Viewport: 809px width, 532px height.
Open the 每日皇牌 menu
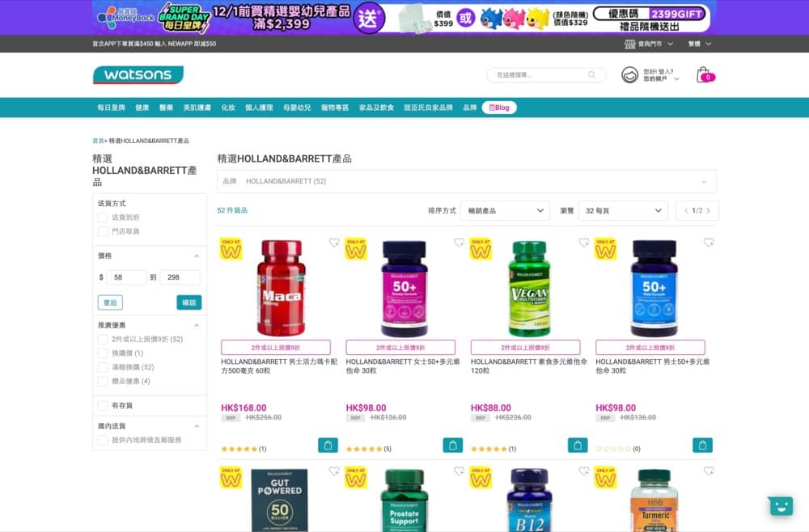112,108
